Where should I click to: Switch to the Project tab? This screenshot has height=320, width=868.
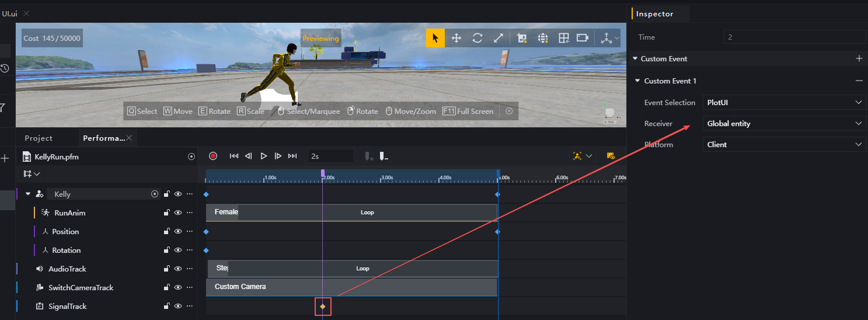tap(39, 138)
